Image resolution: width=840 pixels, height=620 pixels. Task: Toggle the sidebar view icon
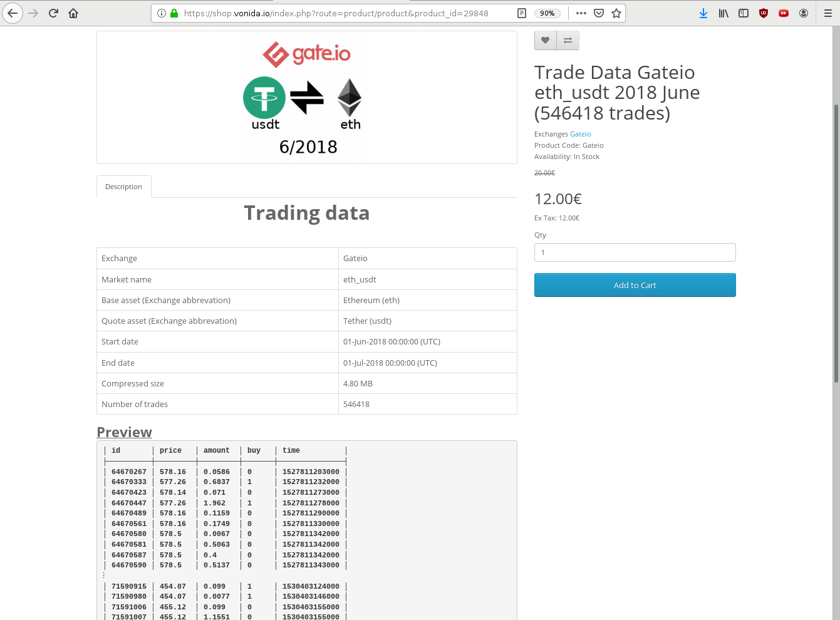(x=744, y=13)
